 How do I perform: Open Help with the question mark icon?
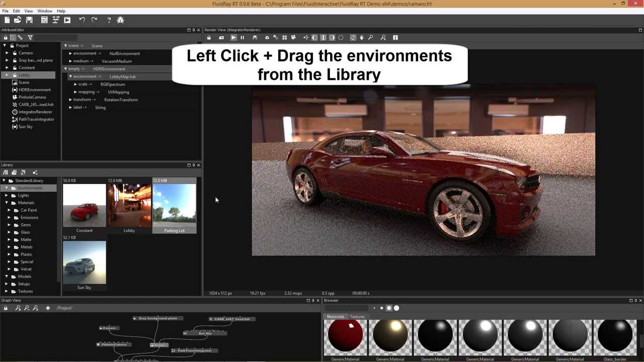click(109, 20)
